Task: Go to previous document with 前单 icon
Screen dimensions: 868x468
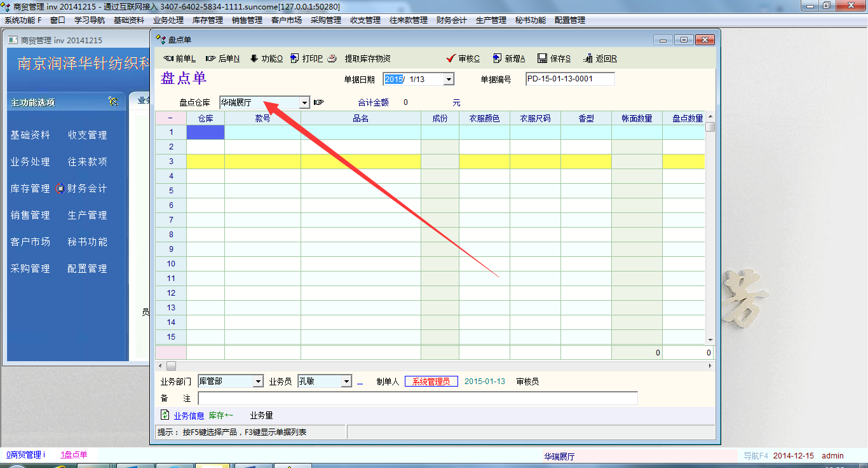Action: (x=168, y=59)
